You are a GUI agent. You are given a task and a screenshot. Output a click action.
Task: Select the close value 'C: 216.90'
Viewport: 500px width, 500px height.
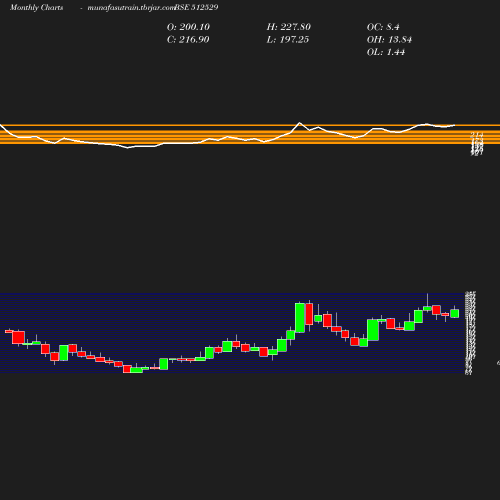pyautogui.click(x=188, y=40)
